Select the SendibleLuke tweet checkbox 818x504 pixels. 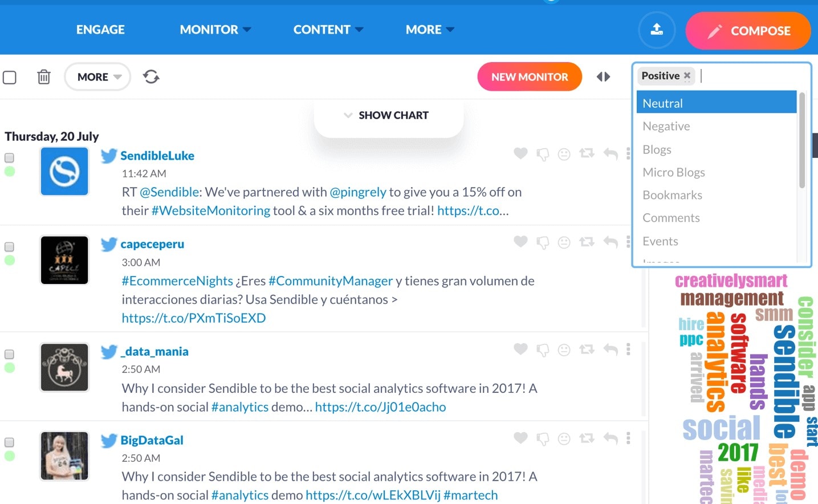(x=9, y=158)
